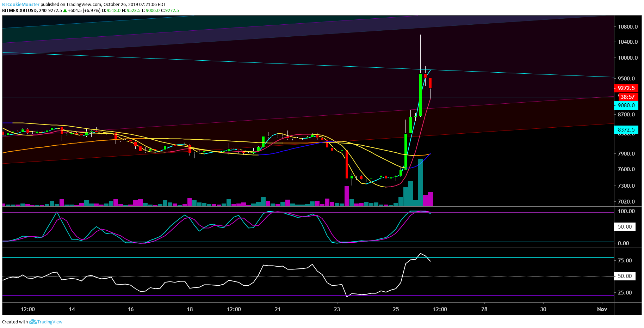Screen dimensions: 644x328
Task: Click the 10000.0 price axis value
Action: pos(627,58)
